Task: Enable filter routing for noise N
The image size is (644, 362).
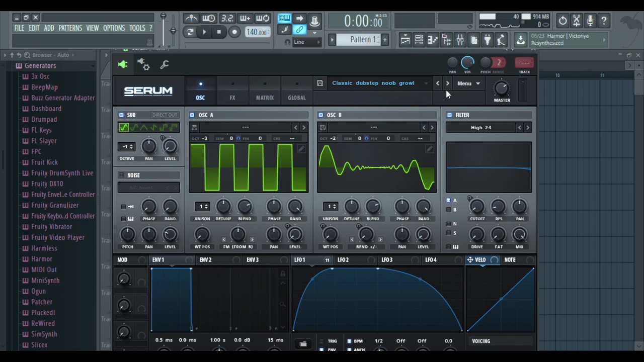Action: pos(448,224)
